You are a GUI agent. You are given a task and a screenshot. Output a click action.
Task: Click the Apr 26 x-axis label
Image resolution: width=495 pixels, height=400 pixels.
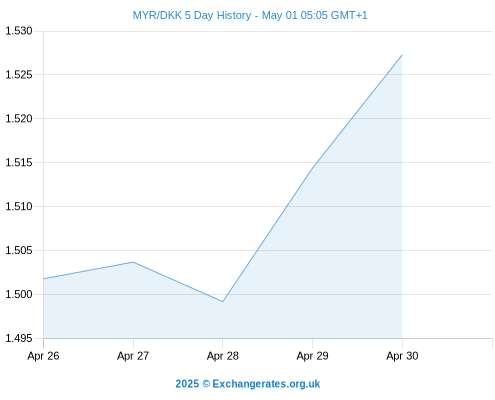click(x=43, y=356)
